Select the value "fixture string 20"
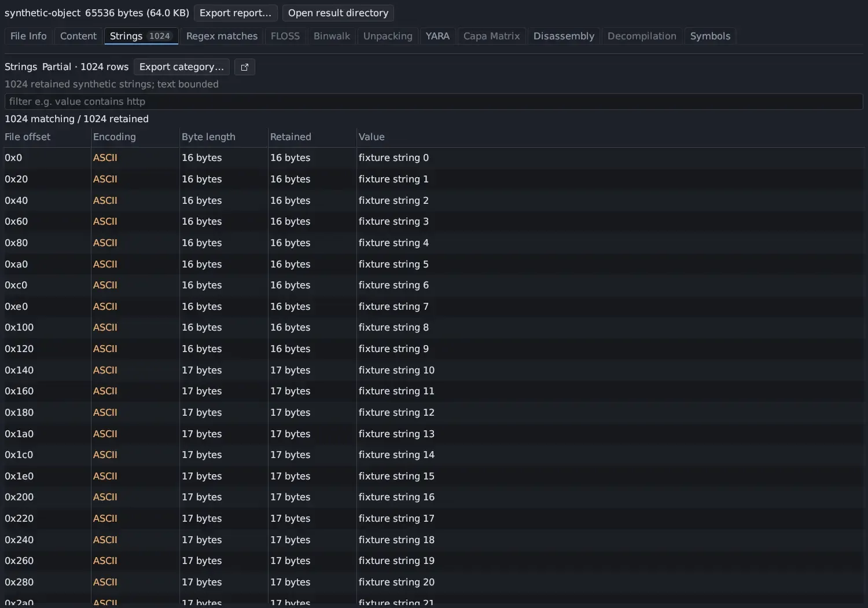 point(396,582)
